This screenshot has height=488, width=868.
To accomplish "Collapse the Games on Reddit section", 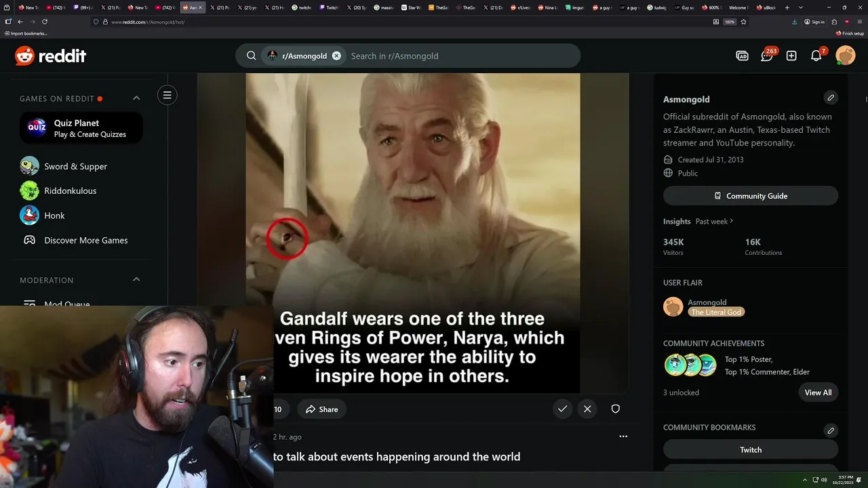I will point(136,98).
